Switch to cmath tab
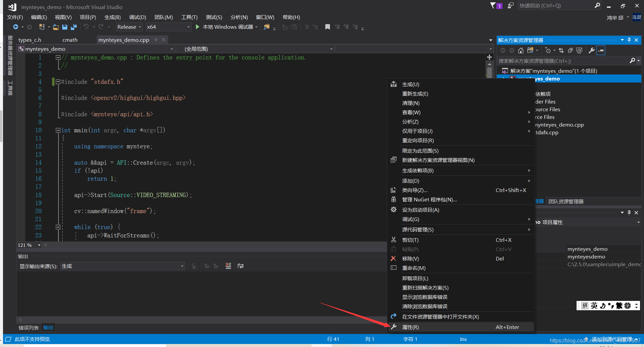 [x=70, y=40]
